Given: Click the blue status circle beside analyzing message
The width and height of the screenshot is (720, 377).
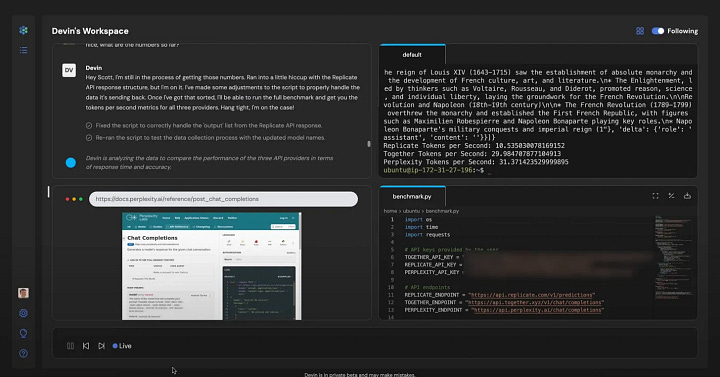Looking at the screenshot, I should coord(71,163).
